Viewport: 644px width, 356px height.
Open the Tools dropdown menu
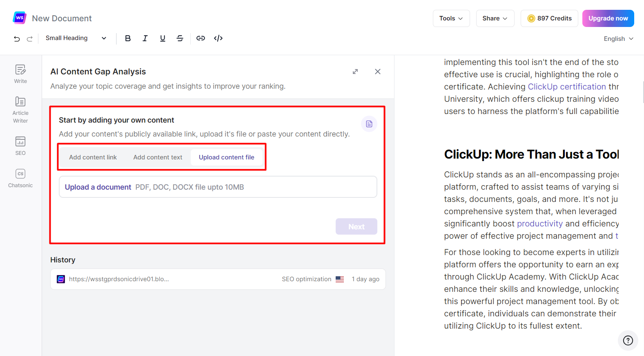[x=451, y=18]
